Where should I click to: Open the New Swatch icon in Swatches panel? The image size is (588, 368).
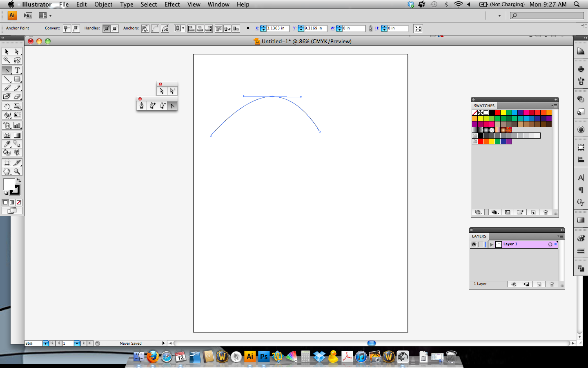(x=533, y=212)
